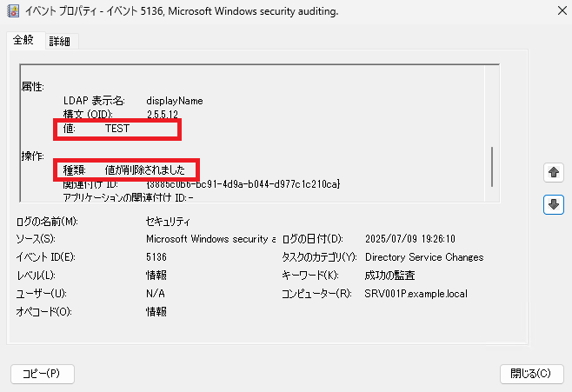Close the dialog with the X icon

[x=562, y=10]
